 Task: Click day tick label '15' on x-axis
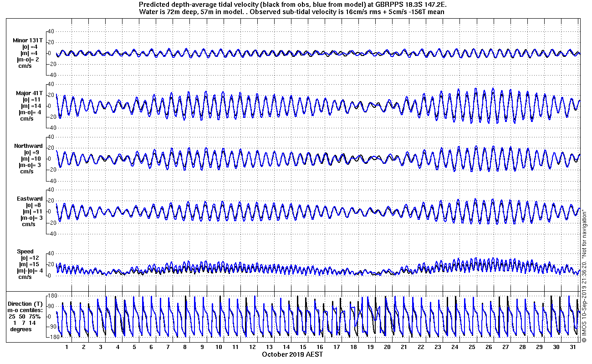304,347
